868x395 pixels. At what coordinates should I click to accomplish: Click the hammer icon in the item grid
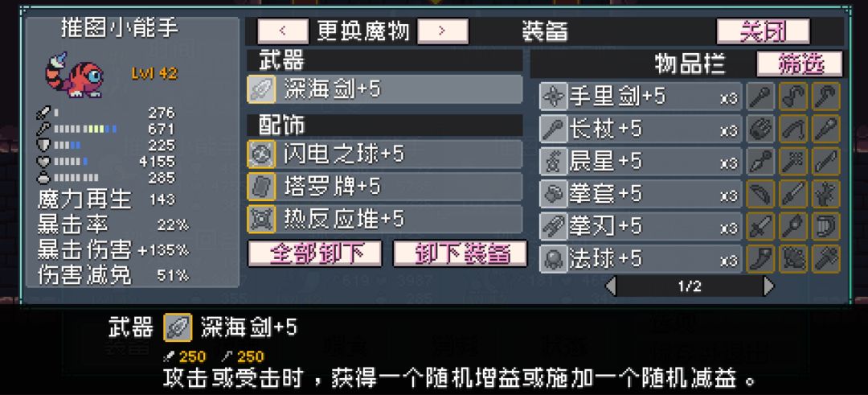[826, 259]
